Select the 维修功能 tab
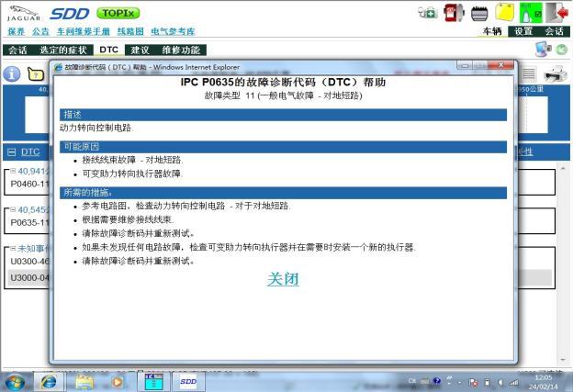The image size is (573, 392). [x=181, y=50]
